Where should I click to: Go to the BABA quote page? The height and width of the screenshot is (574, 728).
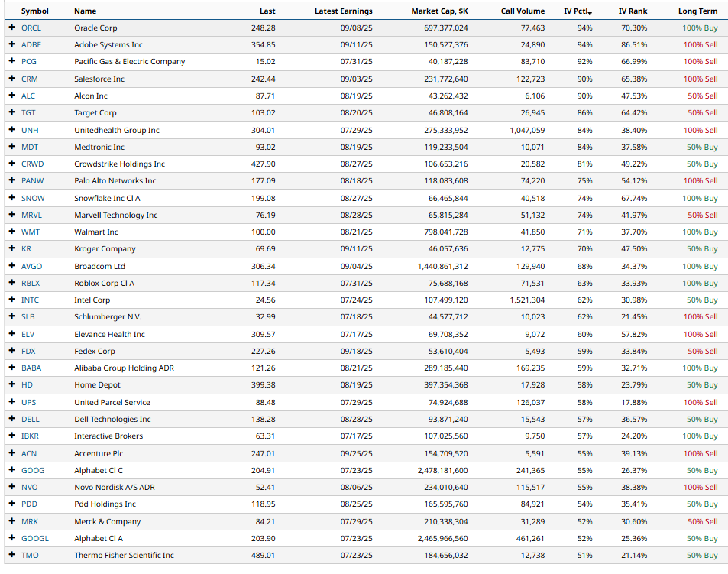click(x=31, y=368)
